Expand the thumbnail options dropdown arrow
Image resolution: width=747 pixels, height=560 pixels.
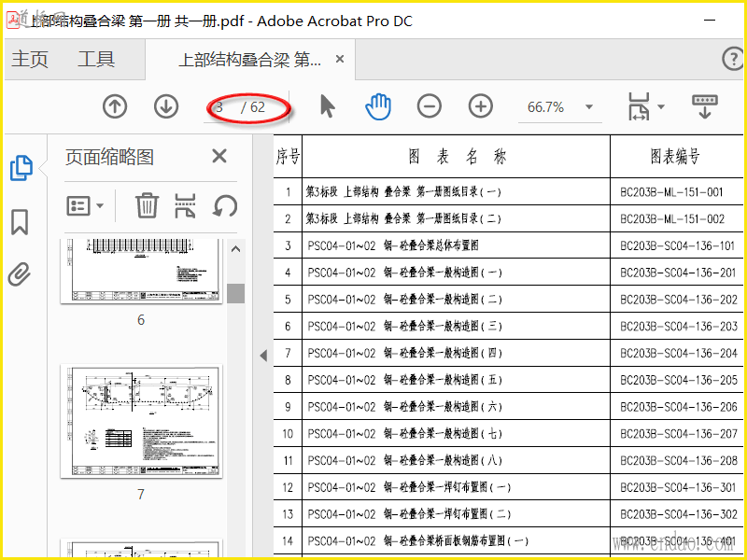pyautogui.click(x=100, y=206)
